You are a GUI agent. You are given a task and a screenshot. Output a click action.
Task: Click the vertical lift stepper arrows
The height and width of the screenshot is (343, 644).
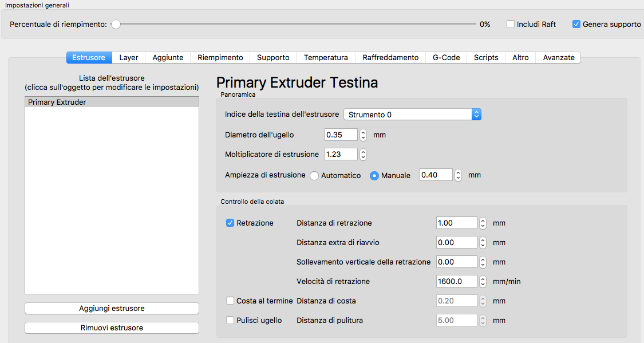click(483, 262)
